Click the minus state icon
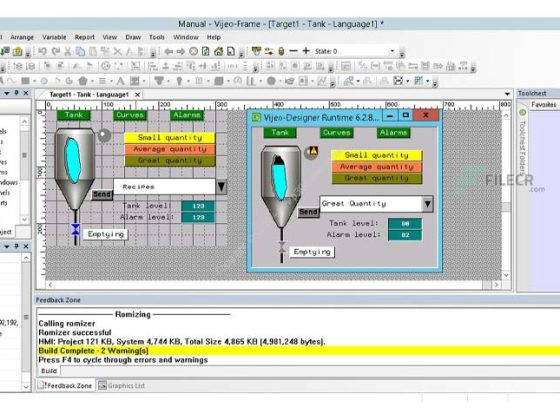 tap(293, 51)
